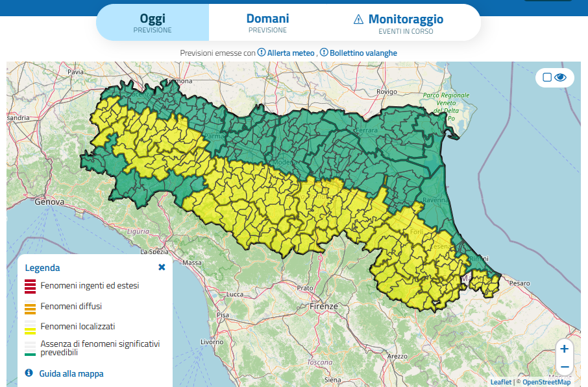This screenshot has width=588, height=387.
Task: Click info icon before Allerta meteo
Action: (x=262, y=53)
